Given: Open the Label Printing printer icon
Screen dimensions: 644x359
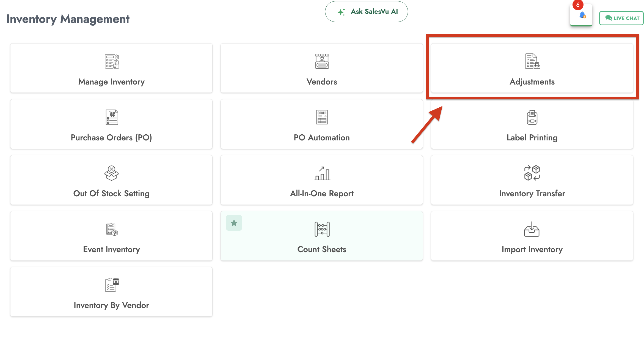Looking at the screenshot, I should coord(532,117).
